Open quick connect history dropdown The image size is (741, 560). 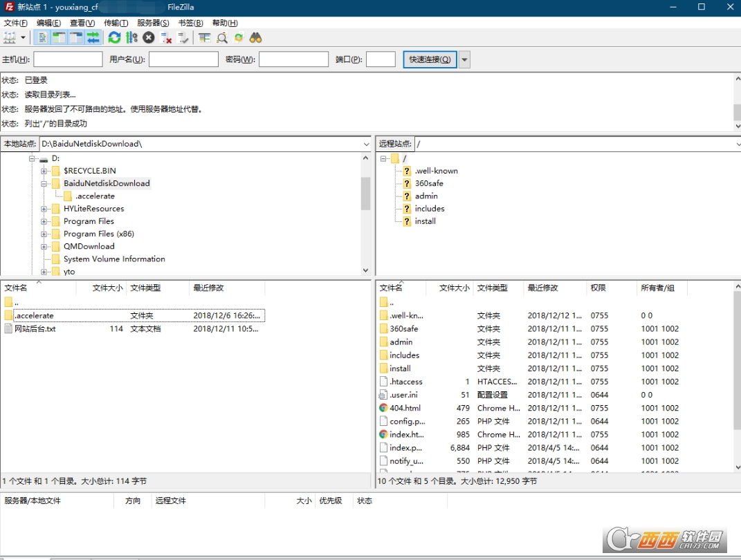[x=464, y=59]
